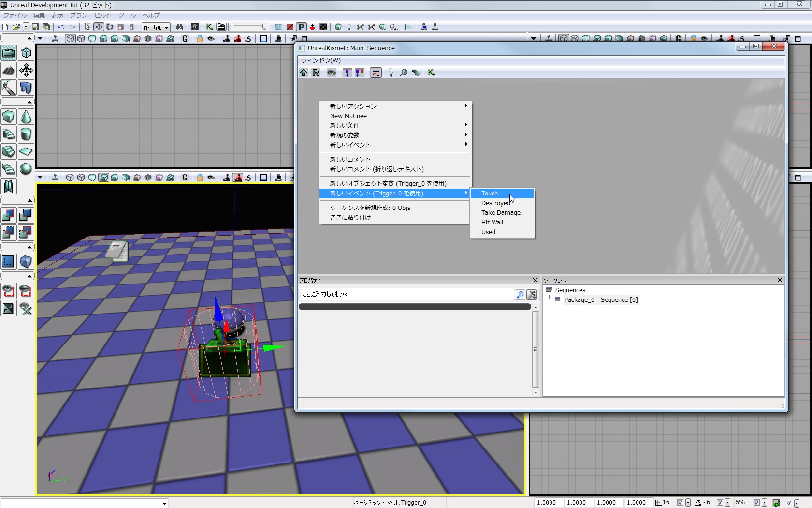This screenshot has height=508, width=812.
Task: Click the binoculars search icon
Action: 179,27
